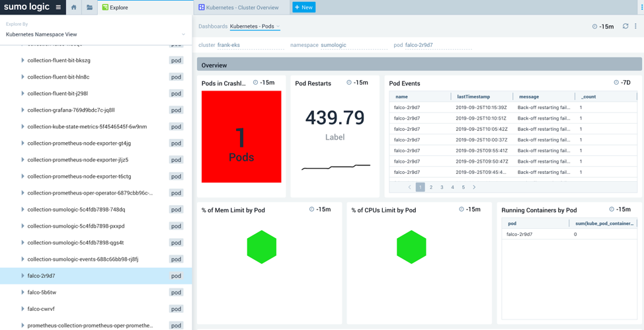The height and width of the screenshot is (330, 644).
Task: Expand collection-grafana-769d9bdc7c-jq8ll tree node
Action: pos(22,110)
